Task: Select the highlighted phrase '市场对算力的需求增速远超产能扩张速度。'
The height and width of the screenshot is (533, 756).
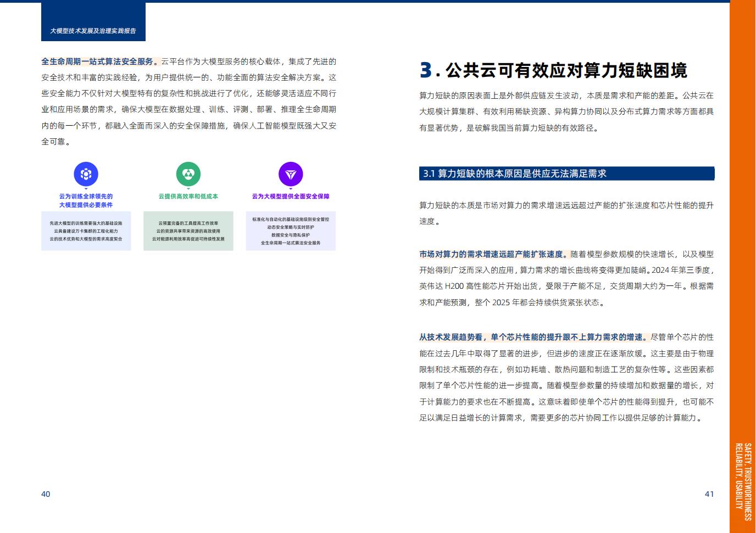Action: click(495, 254)
